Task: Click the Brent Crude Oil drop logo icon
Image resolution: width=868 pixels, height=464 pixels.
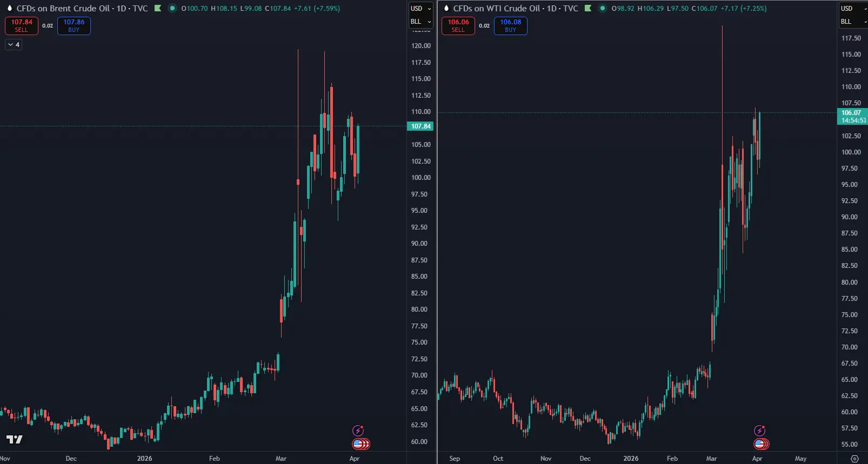Action: [9, 8]
